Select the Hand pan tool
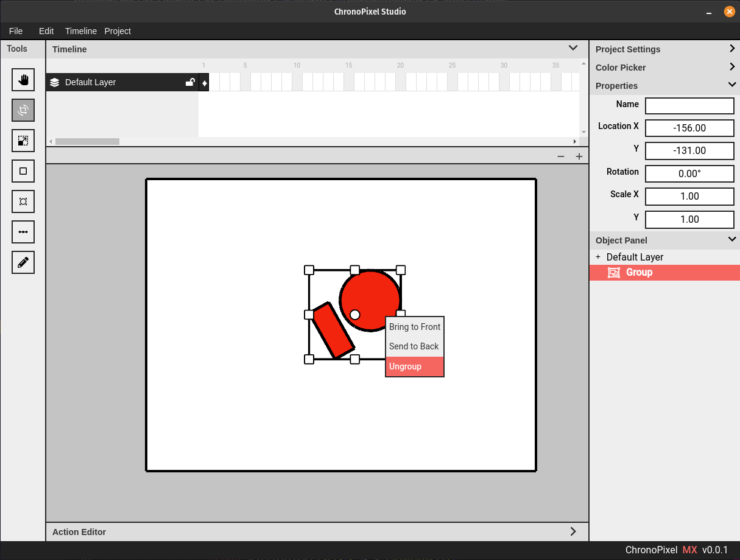740x560 pixels. point(23,80)
